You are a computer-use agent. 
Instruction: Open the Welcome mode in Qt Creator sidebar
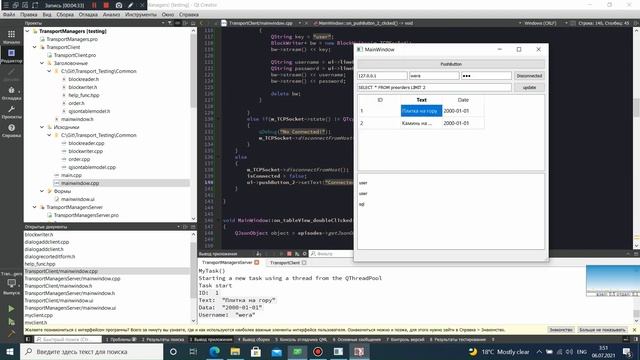point(11,36)
